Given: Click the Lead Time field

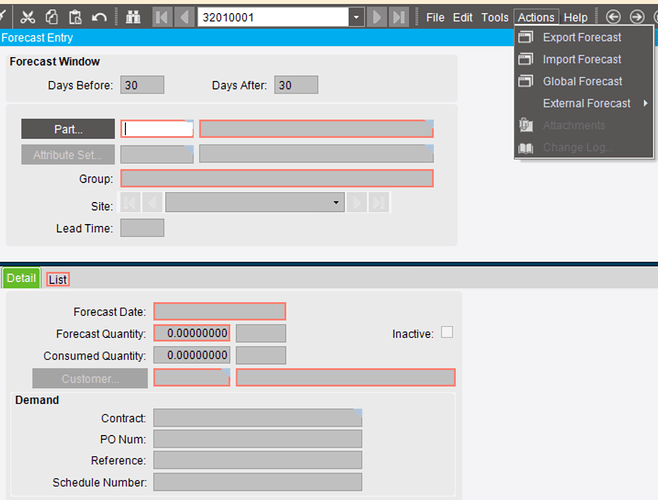Looking at the screenshot, I should point(142,228).
